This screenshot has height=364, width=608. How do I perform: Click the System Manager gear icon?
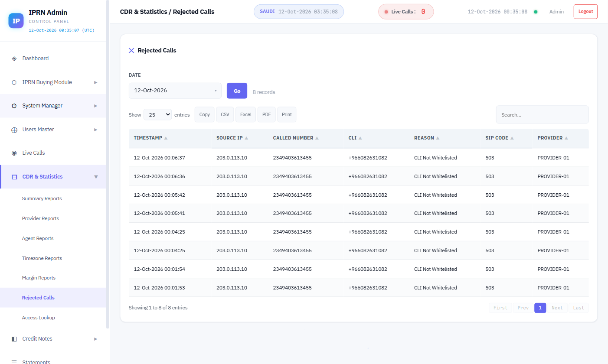click(14, 106)
